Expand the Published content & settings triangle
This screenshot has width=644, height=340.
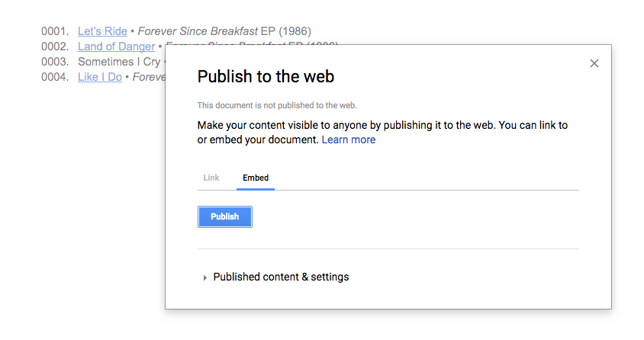[x=204, y=277]
